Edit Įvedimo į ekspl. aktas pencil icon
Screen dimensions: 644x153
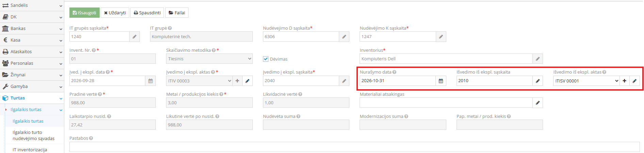coord(247,81)
